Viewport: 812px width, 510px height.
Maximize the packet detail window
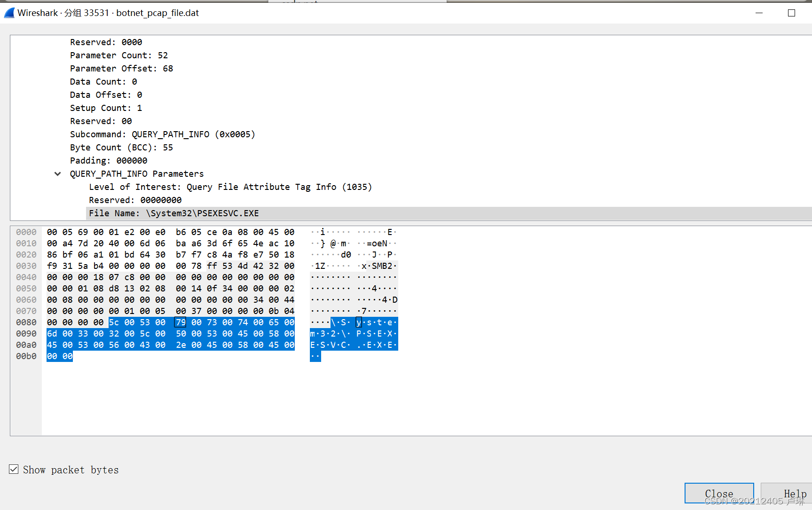[x=791, y=13]
